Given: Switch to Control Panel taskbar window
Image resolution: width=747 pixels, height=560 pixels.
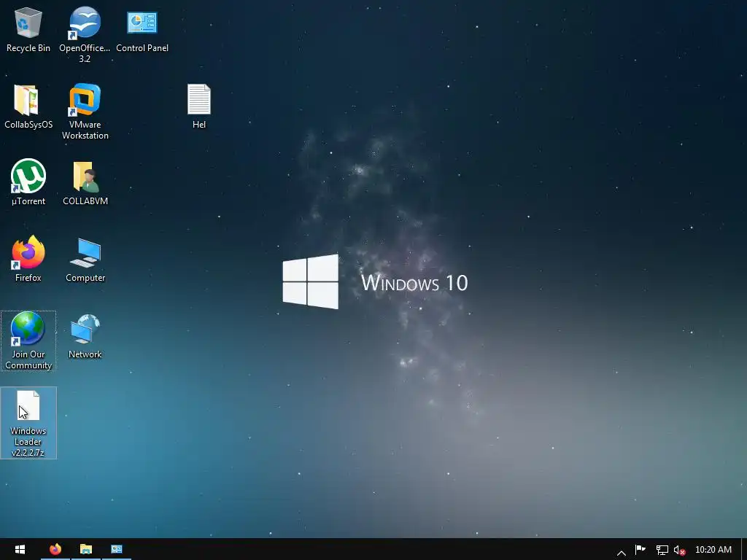Looking at the screenshot, I should [x=117, y=549].
